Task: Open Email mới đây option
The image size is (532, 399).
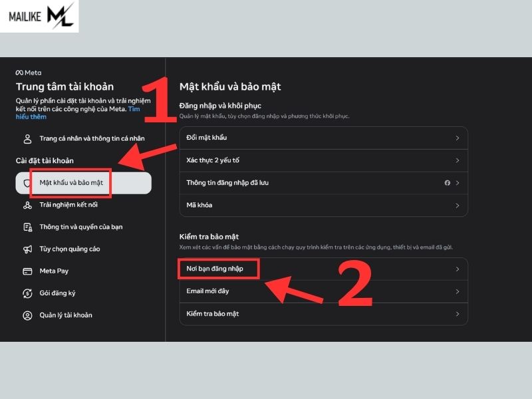Action: (323, 291)
